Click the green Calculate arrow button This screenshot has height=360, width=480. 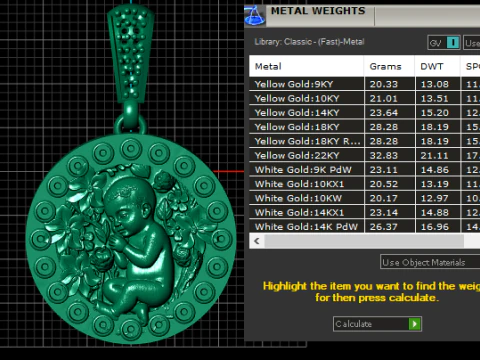pyautogui.click(x=414, y=324)
